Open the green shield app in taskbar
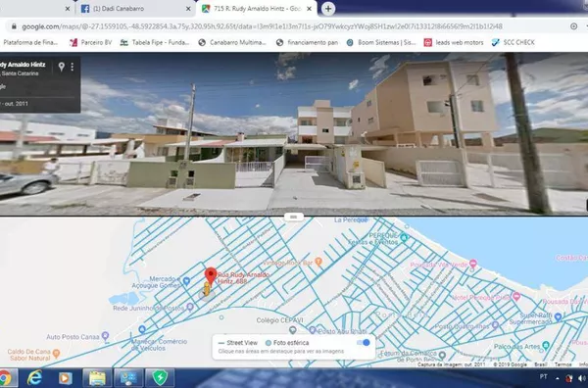This screenshot has width=588, height=388. coord(160,378)
